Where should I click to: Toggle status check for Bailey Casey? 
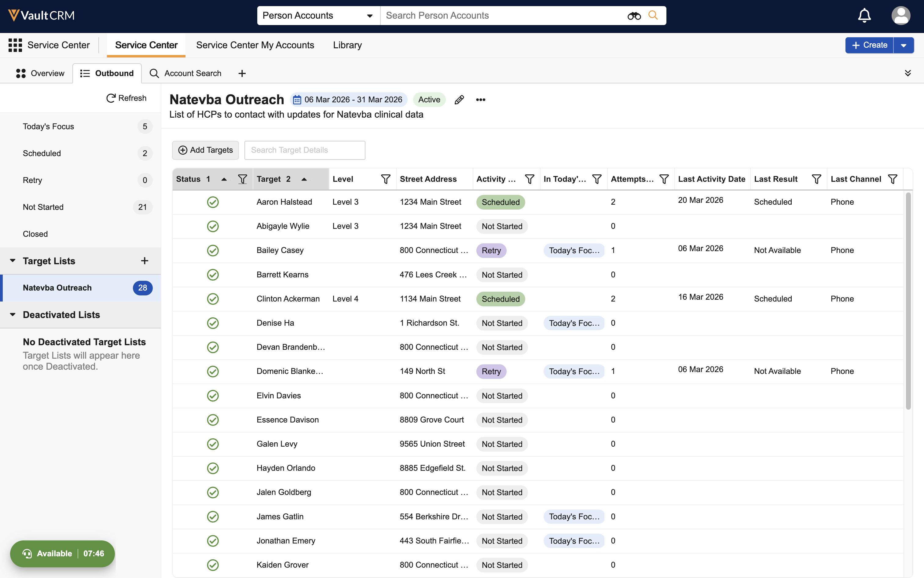[213, 251]
